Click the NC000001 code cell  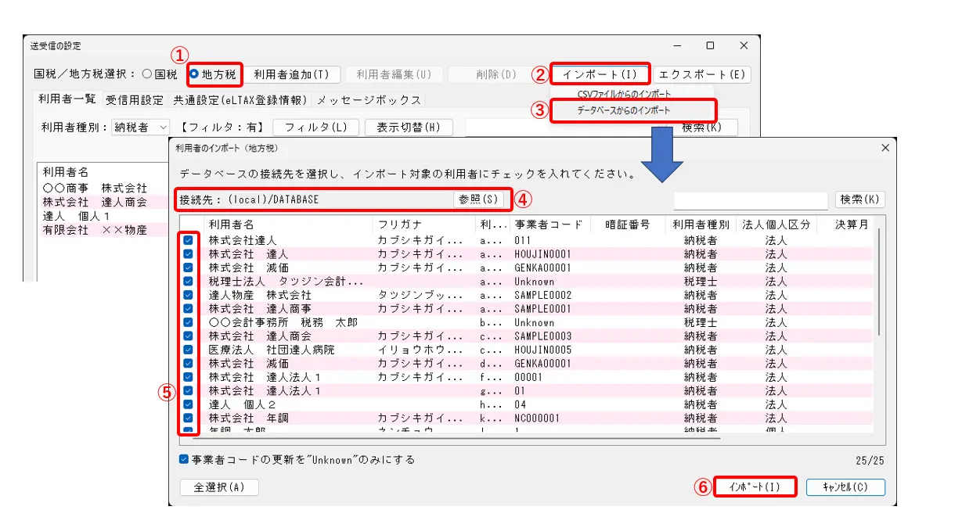(x=537, y=418)
